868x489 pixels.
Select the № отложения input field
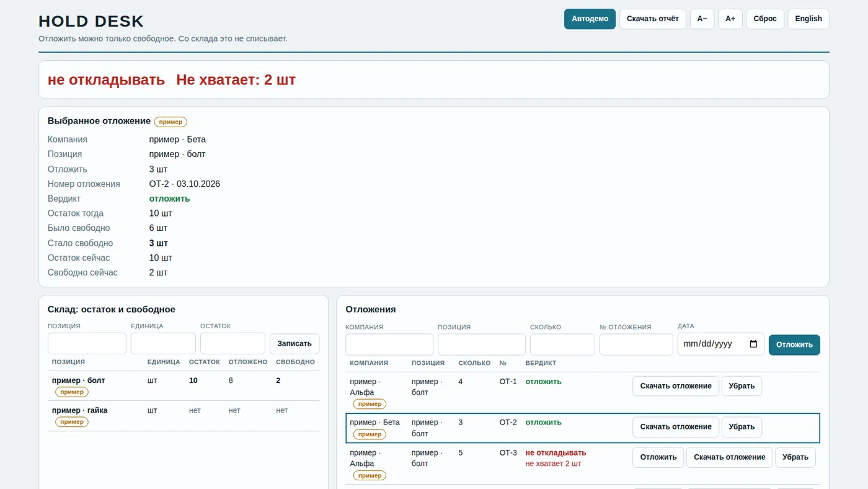click(636, 344)
